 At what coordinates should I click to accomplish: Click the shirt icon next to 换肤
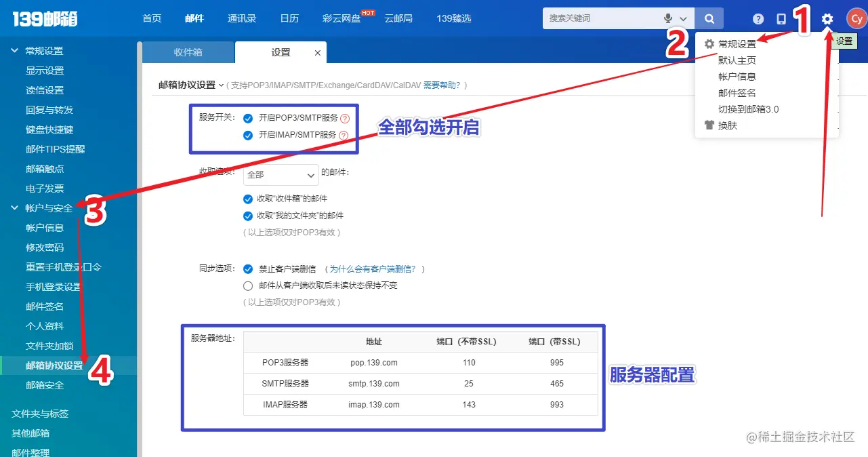[x=709, y=125]
